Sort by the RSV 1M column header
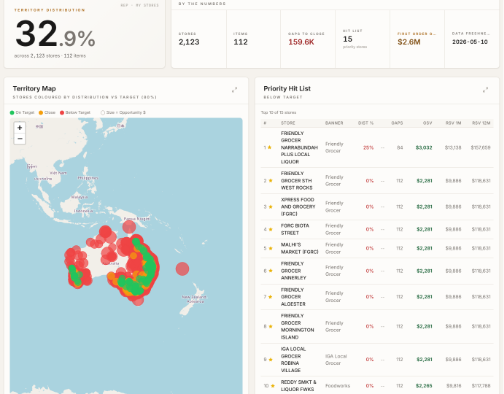 (453, 123)
